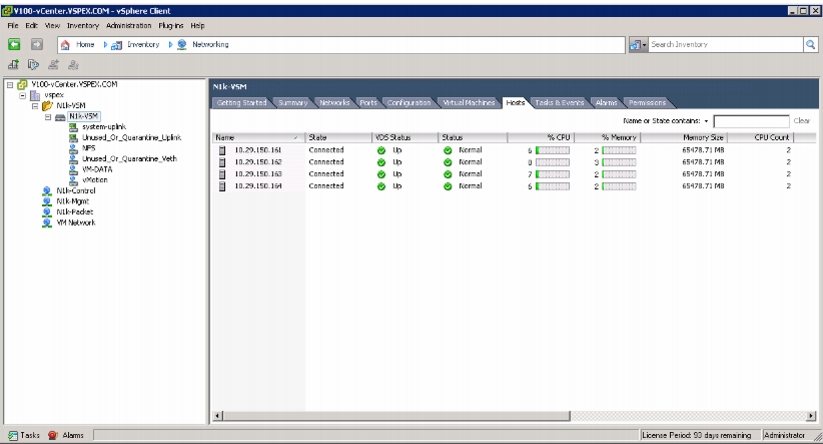The height and width of the screenshot is (444, 823).
Task: Sort by the Memory Size column header
Action: (x=684, y=138)
